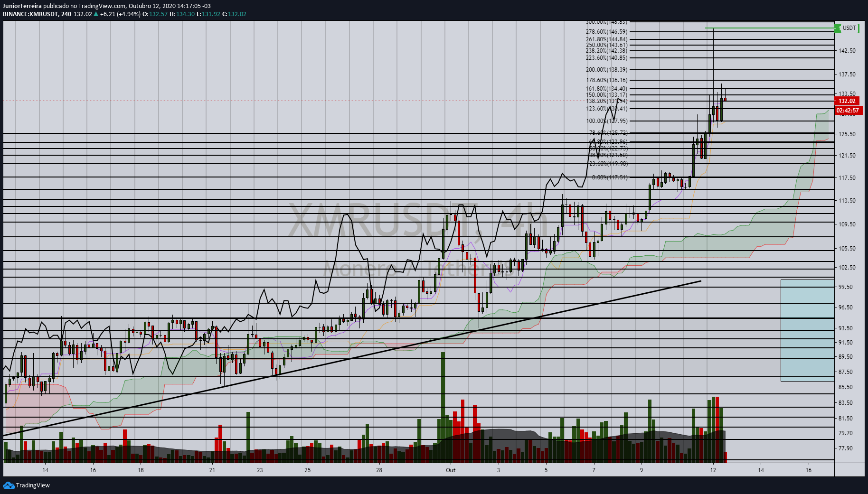The width and height of the screenshot is (868, 494).
Task: Select the 178.60%(136.16) Fibonacci label
Action: coord(606,80)
